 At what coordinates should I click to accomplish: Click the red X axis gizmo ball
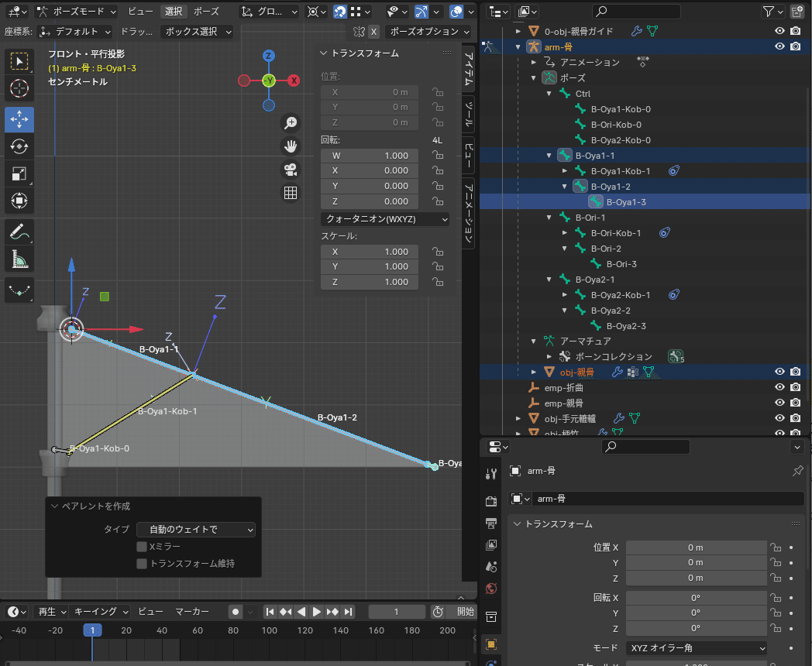294,81
